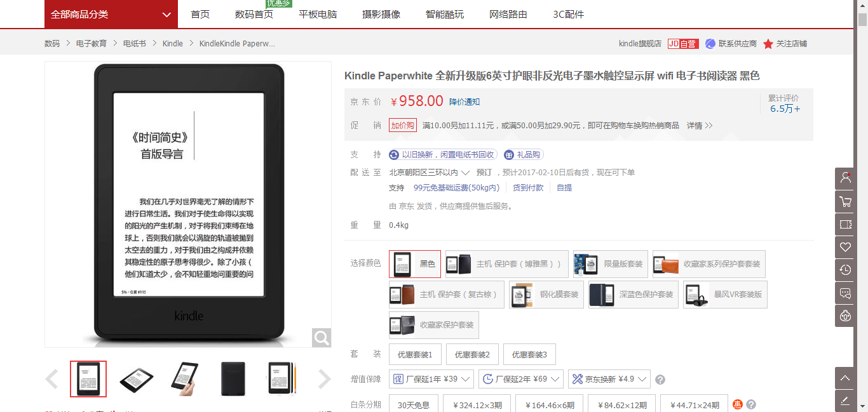This screenshot has height=412, width=868.
Task: Open the 累计评价 6.5万+ reviews link
Action: 783,109
